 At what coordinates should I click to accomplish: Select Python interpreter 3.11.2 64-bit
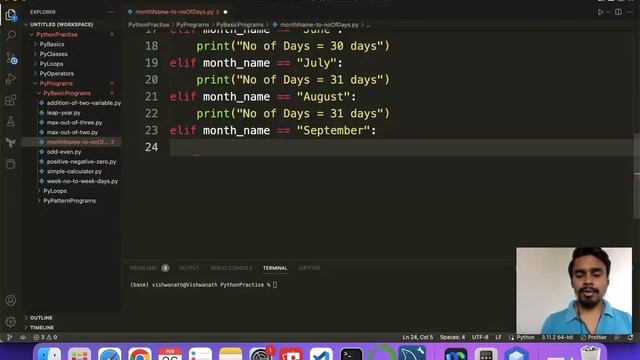coord(557,337)
